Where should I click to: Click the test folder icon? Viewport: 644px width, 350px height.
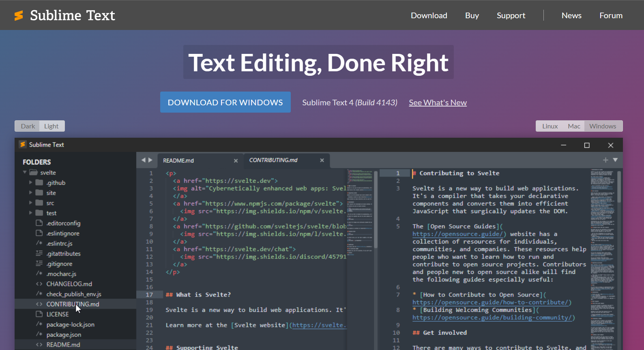(39, 213)
